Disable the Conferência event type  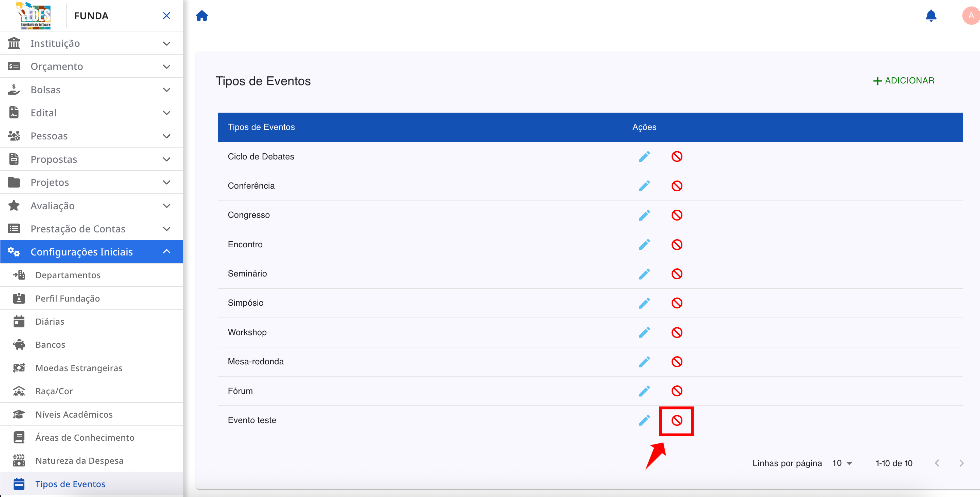point(677,186)
